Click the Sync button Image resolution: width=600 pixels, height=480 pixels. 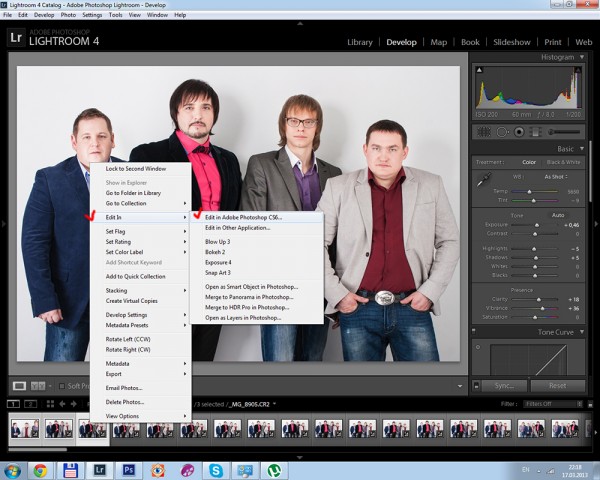(503, 385)
